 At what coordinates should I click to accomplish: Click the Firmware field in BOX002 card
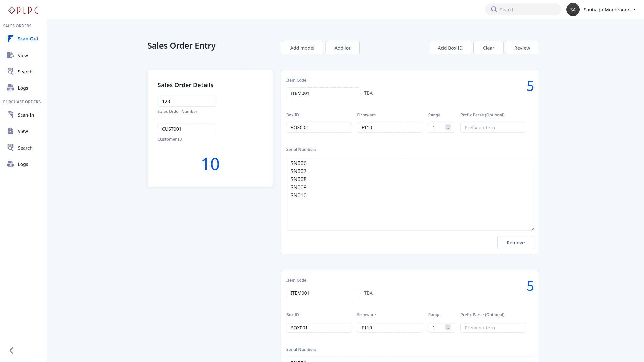pos(390,127)
